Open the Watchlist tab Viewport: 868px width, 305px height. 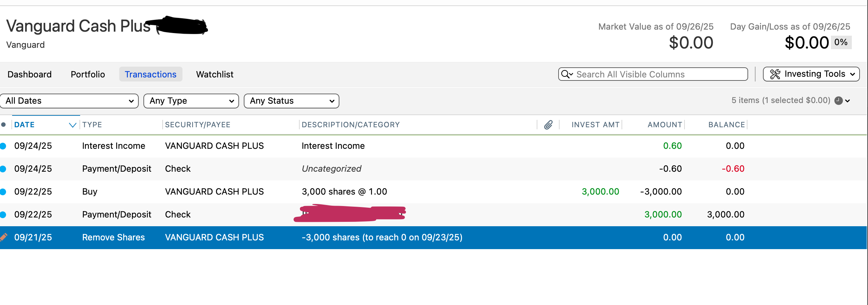(214, 74)
